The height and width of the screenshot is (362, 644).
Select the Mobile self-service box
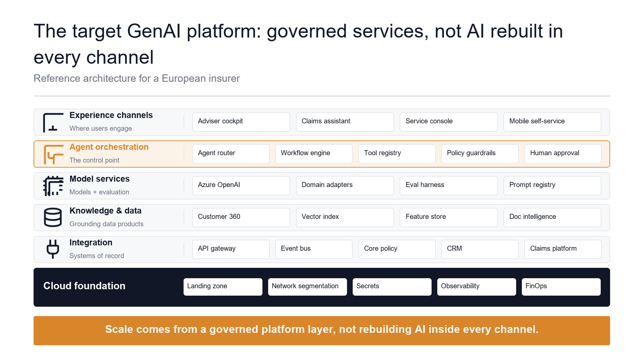tap(552, 122)
